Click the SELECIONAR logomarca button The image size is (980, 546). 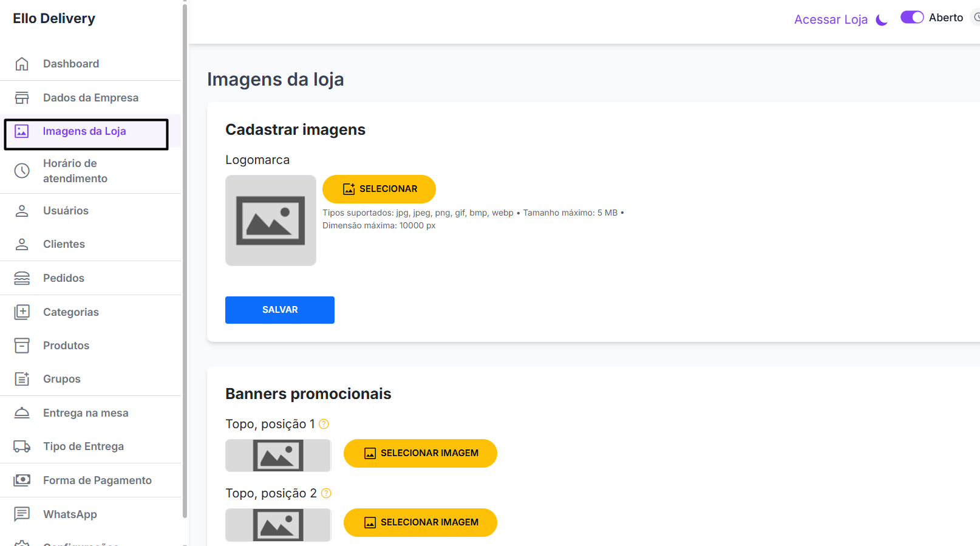(379, 189)
